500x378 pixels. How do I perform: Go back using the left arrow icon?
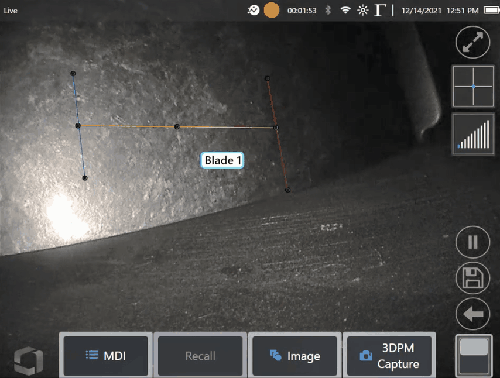(x=473, y=314)
